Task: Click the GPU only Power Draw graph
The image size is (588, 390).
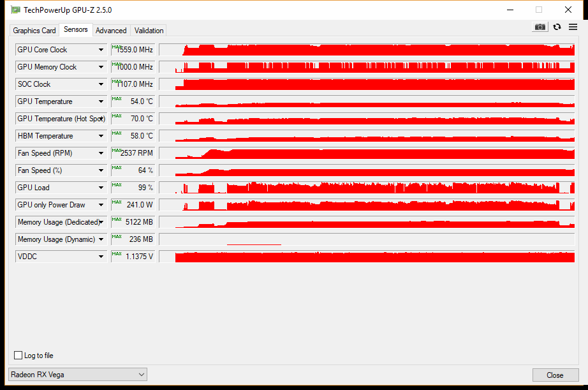Action: tap(367, 205)
